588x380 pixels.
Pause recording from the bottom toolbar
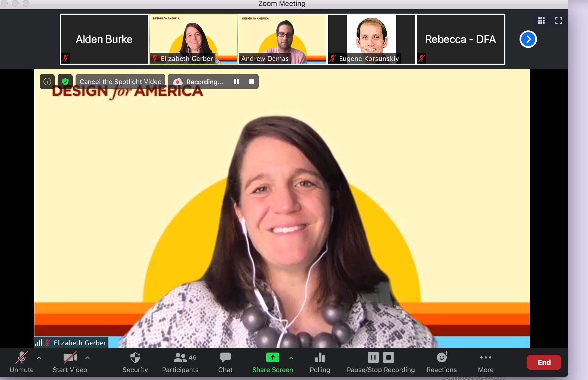pos(373,357)
